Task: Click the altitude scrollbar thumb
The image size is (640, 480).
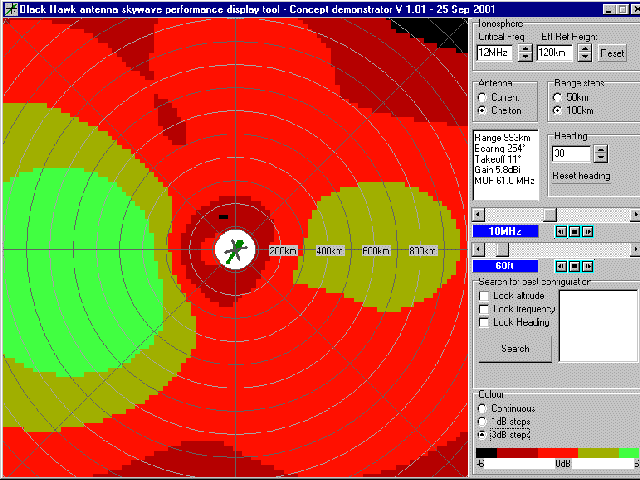Action: pos(502,249)
